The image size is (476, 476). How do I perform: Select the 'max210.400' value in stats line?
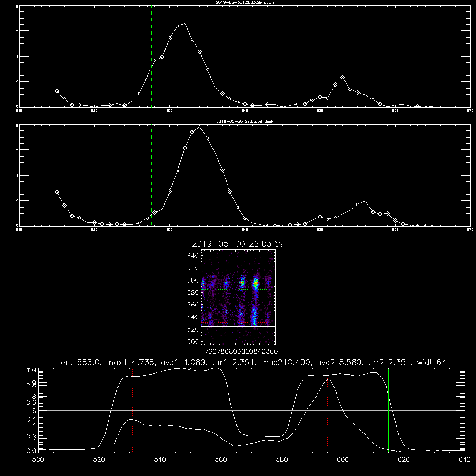click(285, 362)
